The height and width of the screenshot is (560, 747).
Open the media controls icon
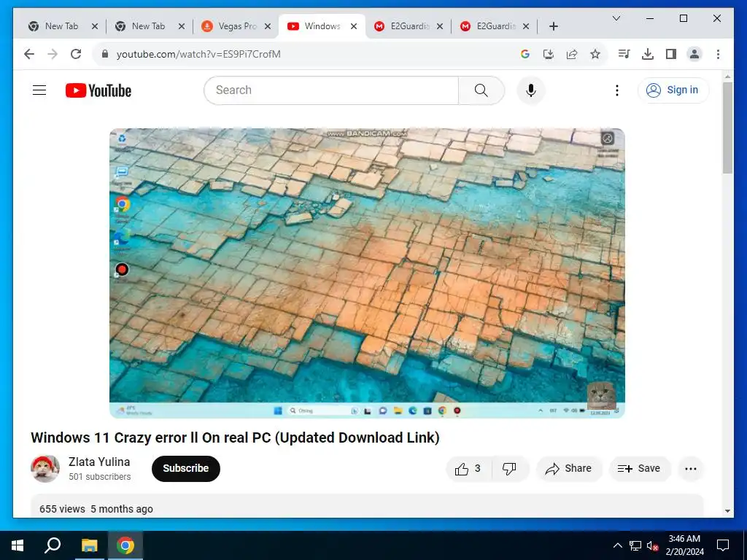[x=624, y=54]
